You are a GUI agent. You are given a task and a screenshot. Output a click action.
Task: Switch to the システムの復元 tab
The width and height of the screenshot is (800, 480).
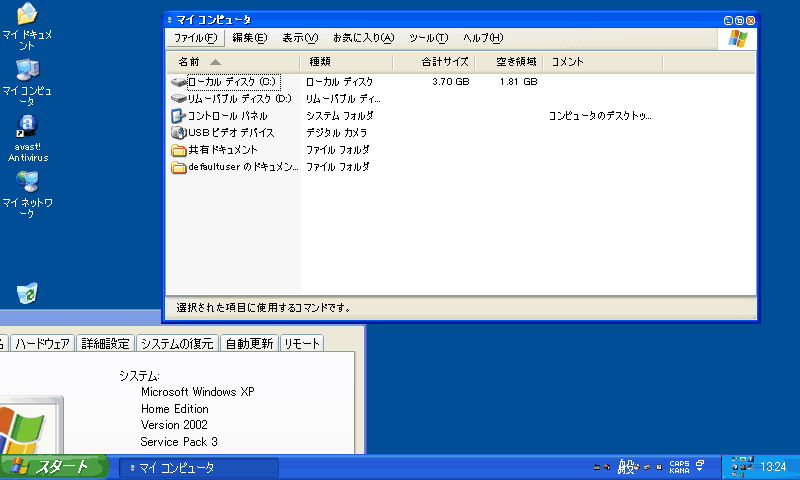[177, 343]
